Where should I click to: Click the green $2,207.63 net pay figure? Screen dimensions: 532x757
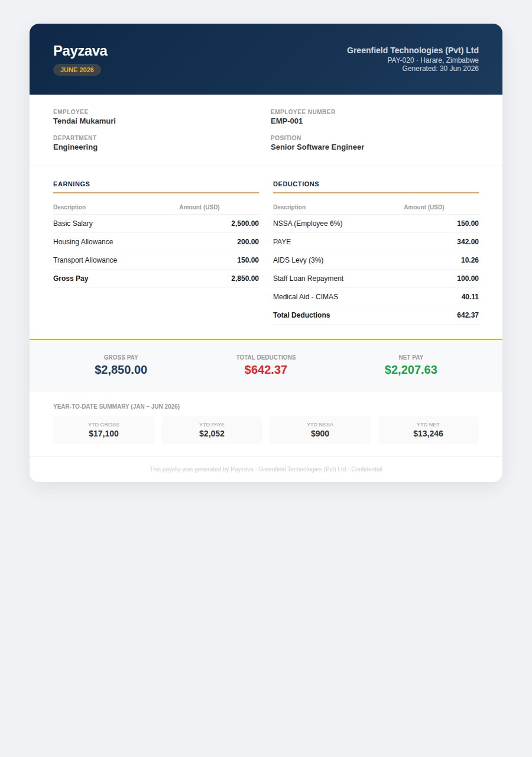click(x=411, y=370)
